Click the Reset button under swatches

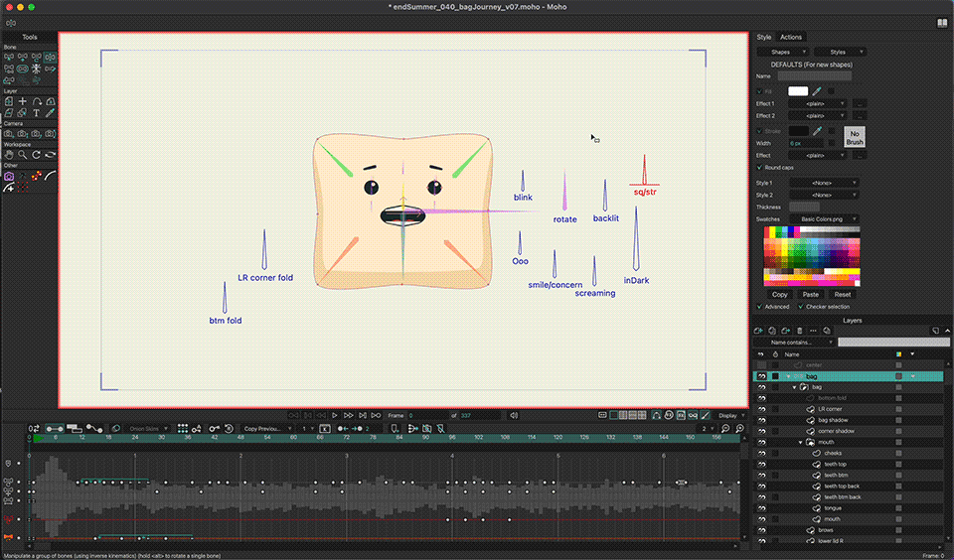tap(843, 295)
